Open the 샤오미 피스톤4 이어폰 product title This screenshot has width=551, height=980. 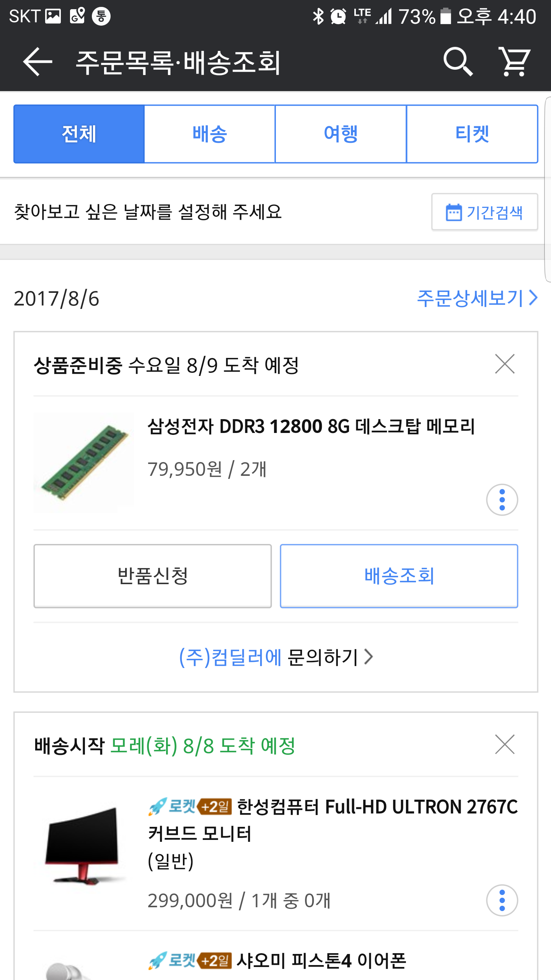point(321,960)
